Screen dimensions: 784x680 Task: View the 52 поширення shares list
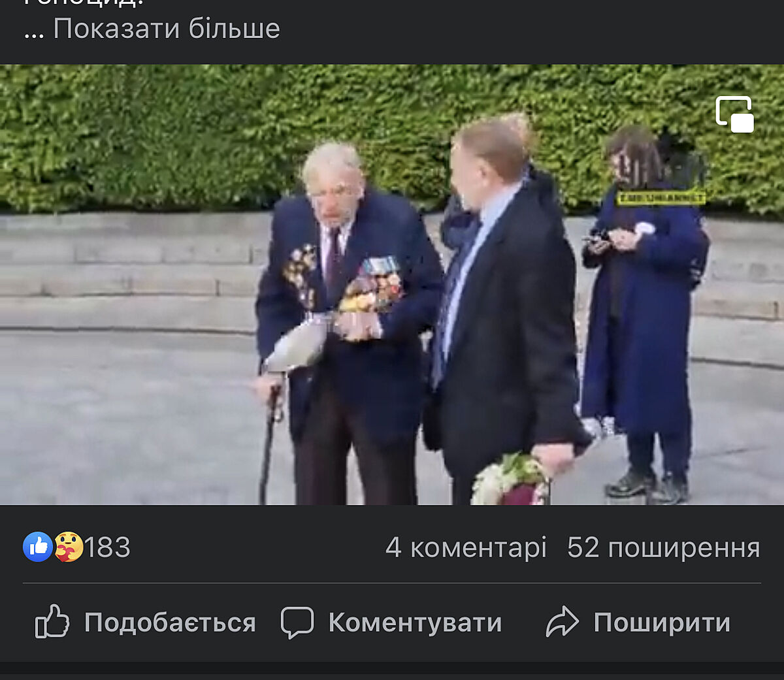click(x=663, y=547)
